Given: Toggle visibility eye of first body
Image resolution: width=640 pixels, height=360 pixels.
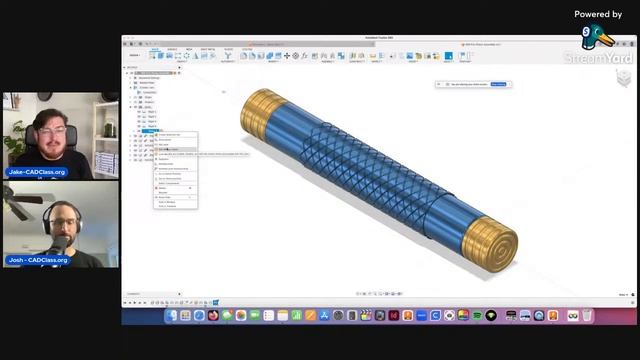Looking at the screenshot, I should (139, 112).
